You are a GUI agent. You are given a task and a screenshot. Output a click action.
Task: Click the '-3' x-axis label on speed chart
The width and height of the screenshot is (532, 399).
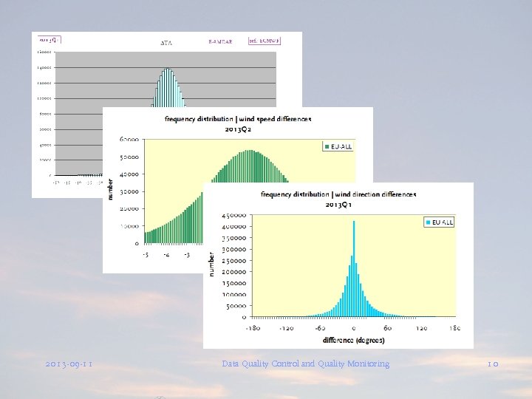tap(187, 255)
